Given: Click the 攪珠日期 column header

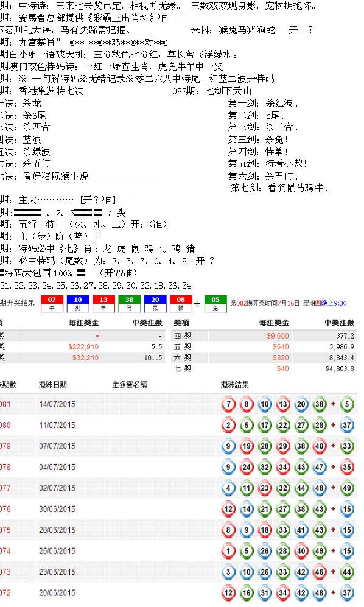Looking at the screenshot, I should pyautogui.click(x=53, y=384).
